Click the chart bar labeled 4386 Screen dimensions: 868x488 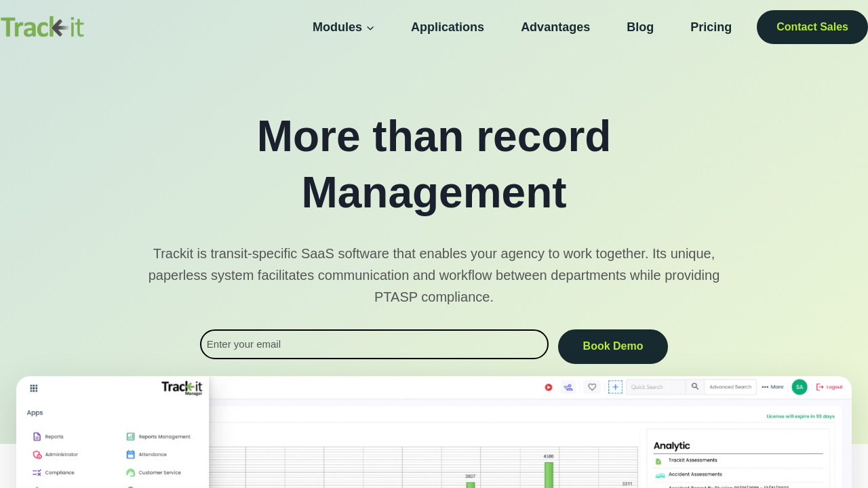point(549,475)
